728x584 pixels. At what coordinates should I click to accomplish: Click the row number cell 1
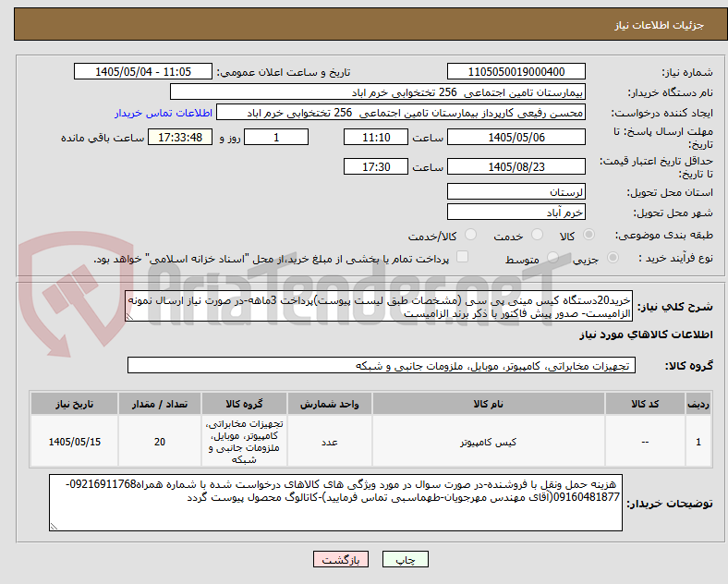click(698, 442)
